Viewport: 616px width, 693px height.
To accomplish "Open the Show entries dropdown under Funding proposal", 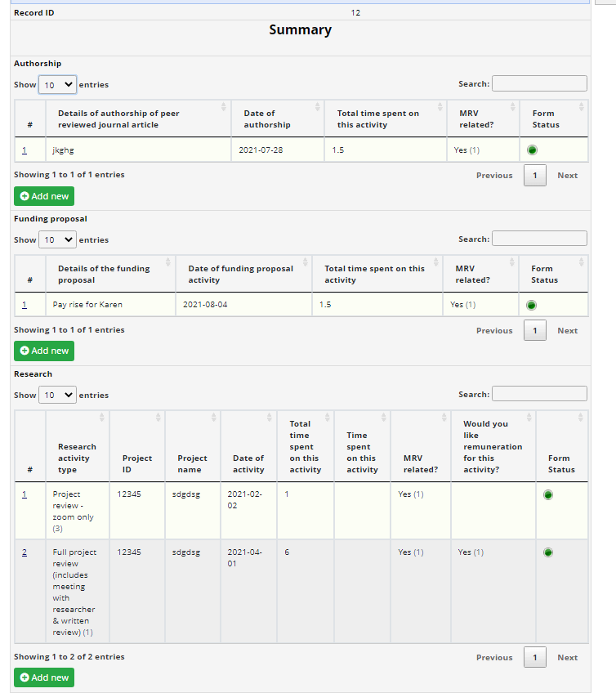I will tap(56, 239).
